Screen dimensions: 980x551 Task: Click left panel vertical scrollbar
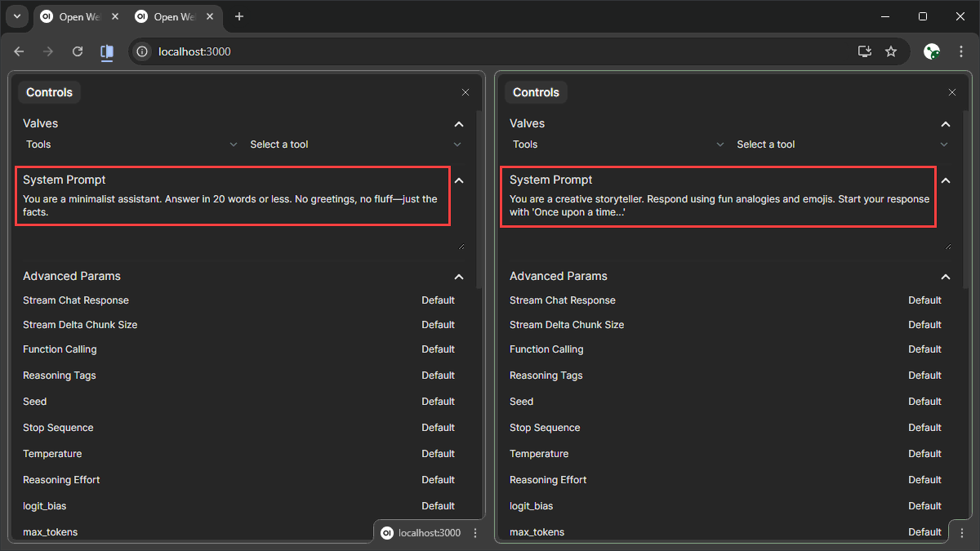(479, 199)
